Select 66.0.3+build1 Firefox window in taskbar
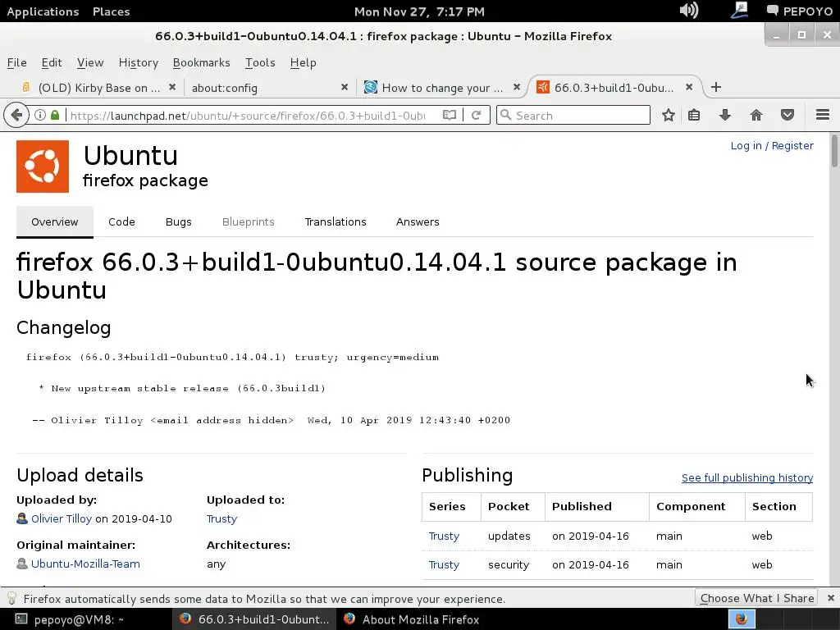 tap(255, 619)
